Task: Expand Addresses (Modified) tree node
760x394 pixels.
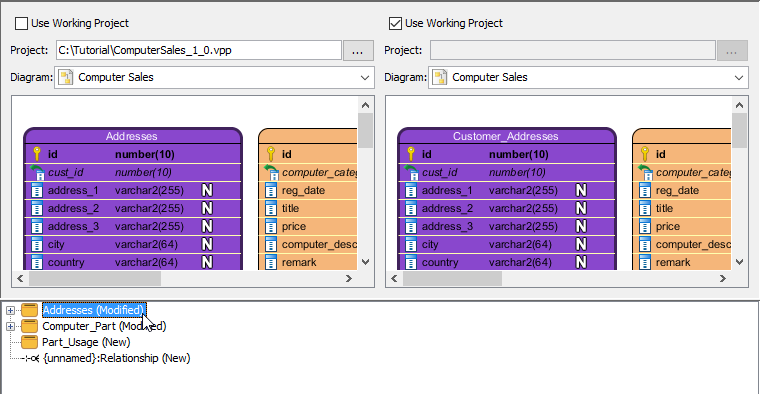Action: point(10,310)
